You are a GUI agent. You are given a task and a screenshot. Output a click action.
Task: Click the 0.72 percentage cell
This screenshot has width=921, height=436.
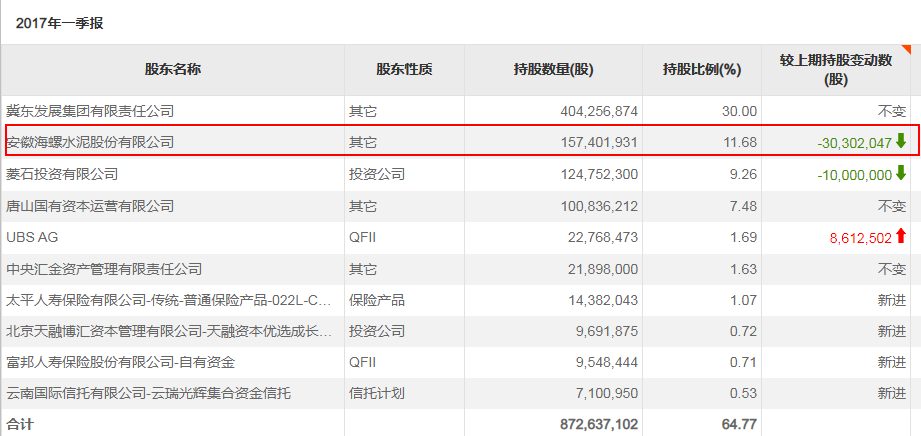point(744,332)
